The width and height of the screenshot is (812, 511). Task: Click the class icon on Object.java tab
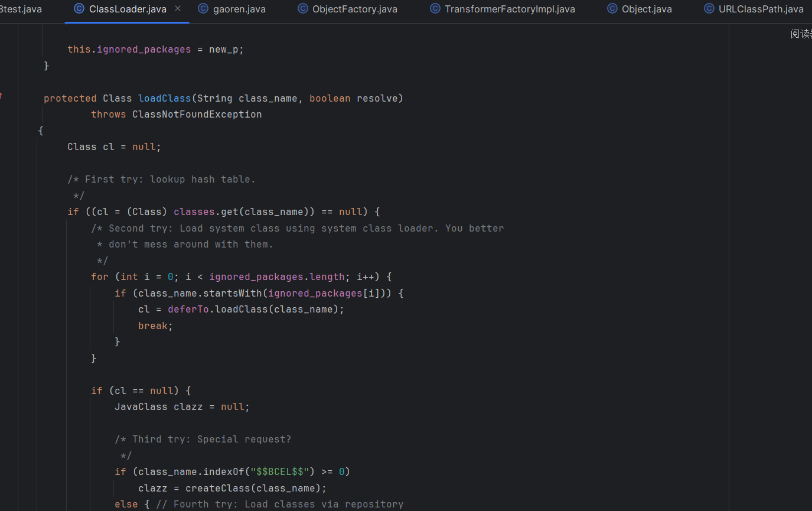pyautogui.click(x=612, y=9)
